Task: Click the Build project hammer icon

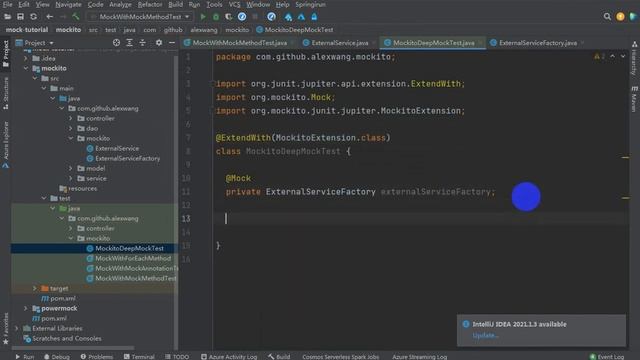Action: point(76,17)
